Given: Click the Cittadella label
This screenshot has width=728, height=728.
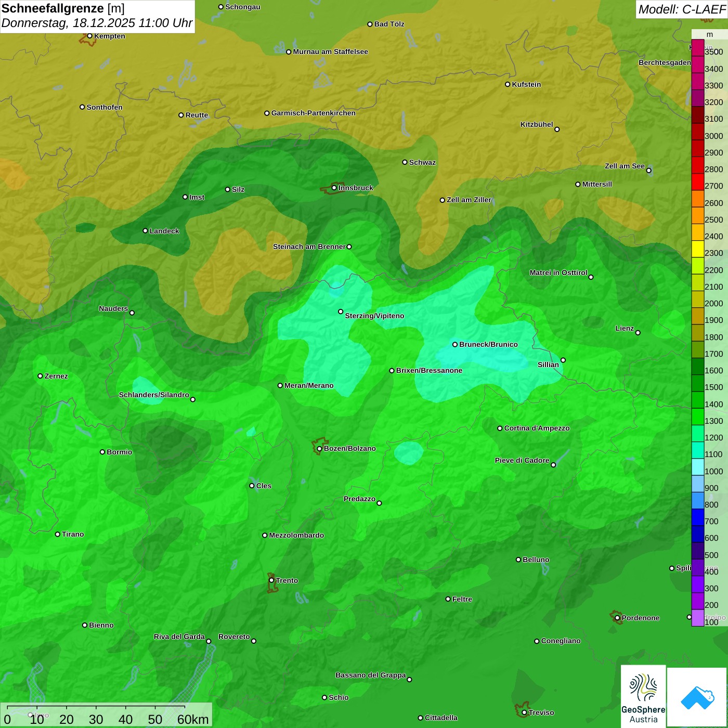Looking at the screenshot, I should tap(441, 718).
